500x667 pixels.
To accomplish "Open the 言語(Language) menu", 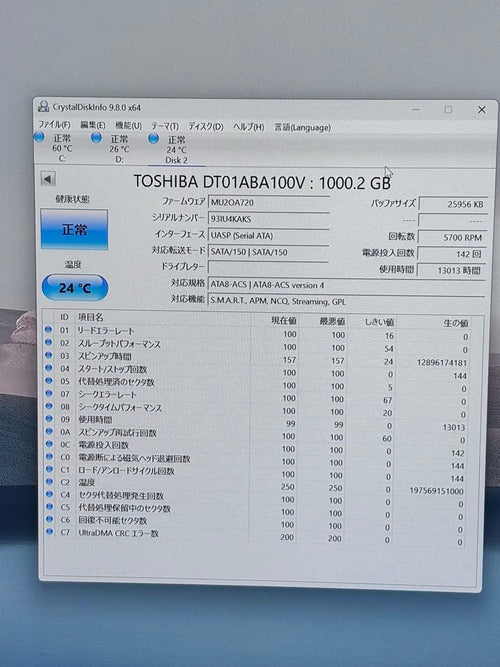I will [302, 128].
